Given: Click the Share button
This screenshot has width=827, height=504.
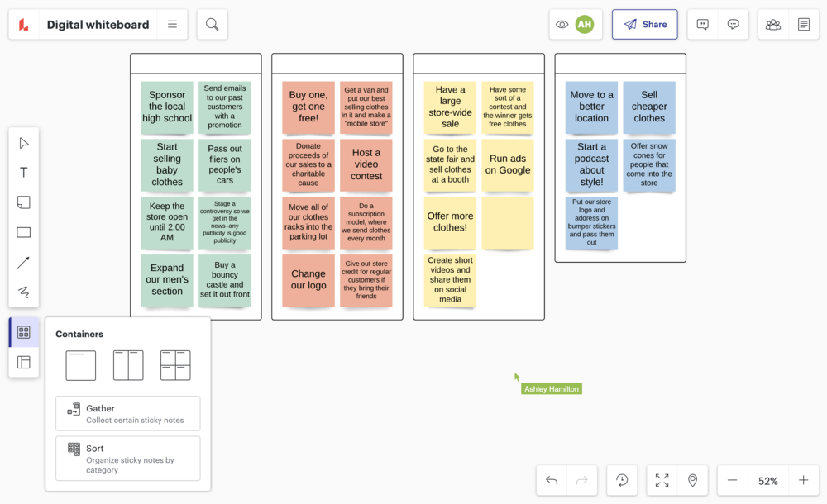Looking at the screenshot, I should pos(644,24).
